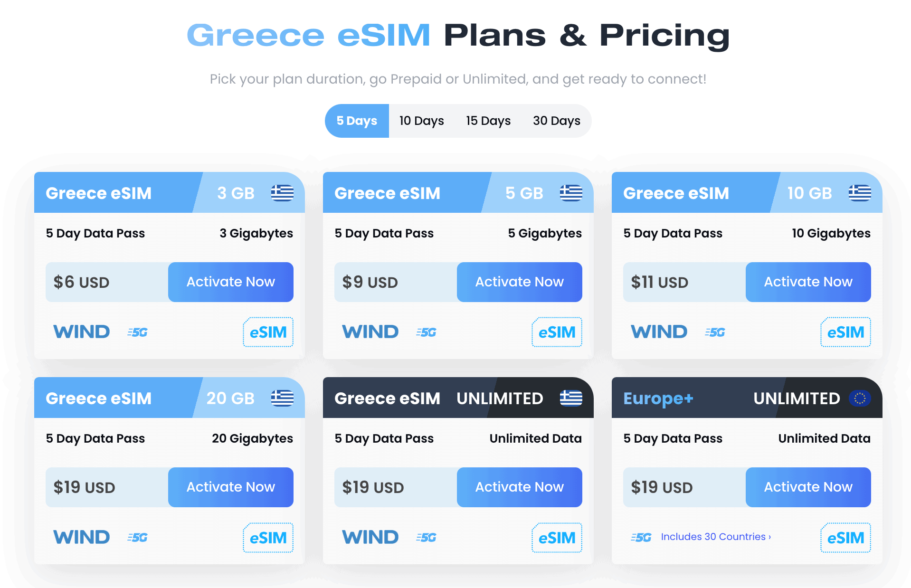Select the 30 Days duration tab

[556, 121]
